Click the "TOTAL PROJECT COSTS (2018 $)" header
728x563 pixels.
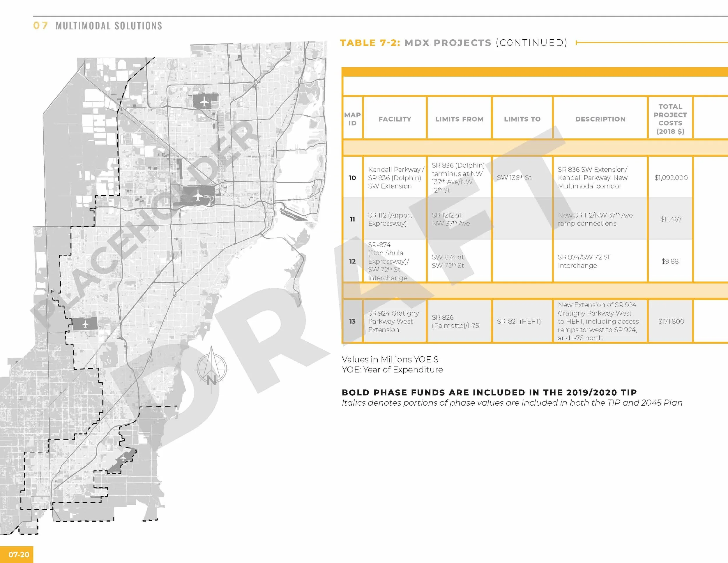point(670,119)
